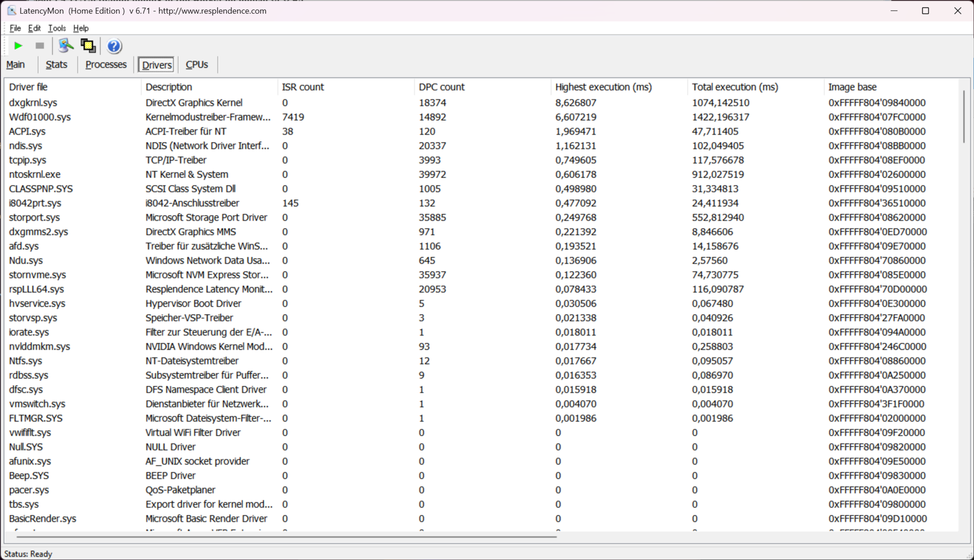
Task: Open the options icon with monitor and pen
Action: (65, 46)
